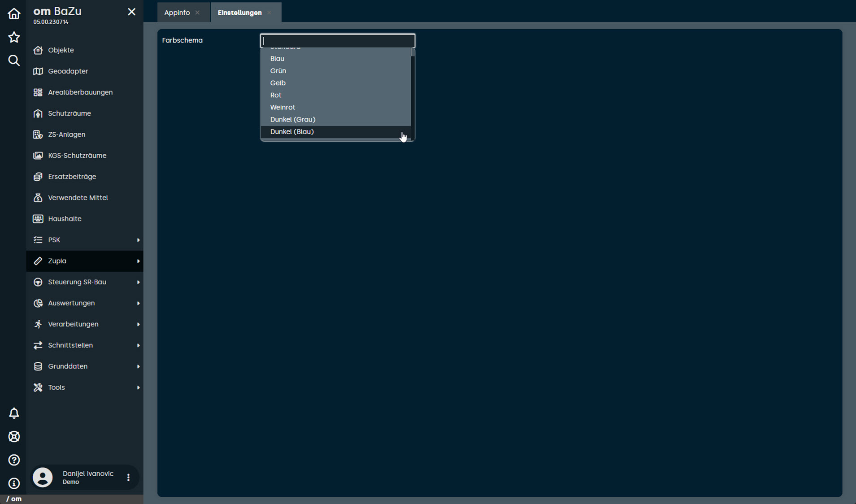Expand the Zupla submenu

tap(85, 261)
